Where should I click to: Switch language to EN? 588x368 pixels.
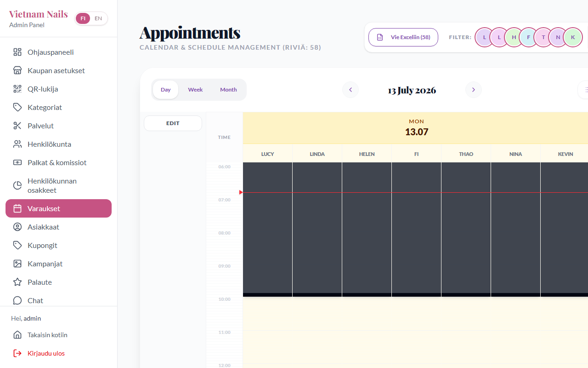coord(98,18)
